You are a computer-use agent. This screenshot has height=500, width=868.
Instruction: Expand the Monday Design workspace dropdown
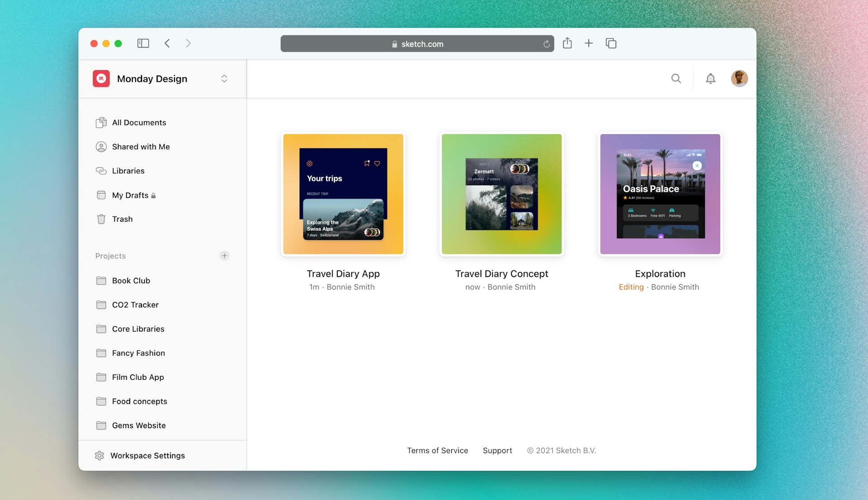pos(224,78)
